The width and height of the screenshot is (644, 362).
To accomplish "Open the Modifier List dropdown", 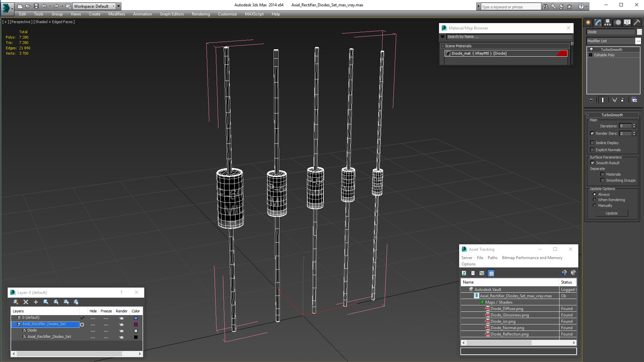I will coord(638,41).
